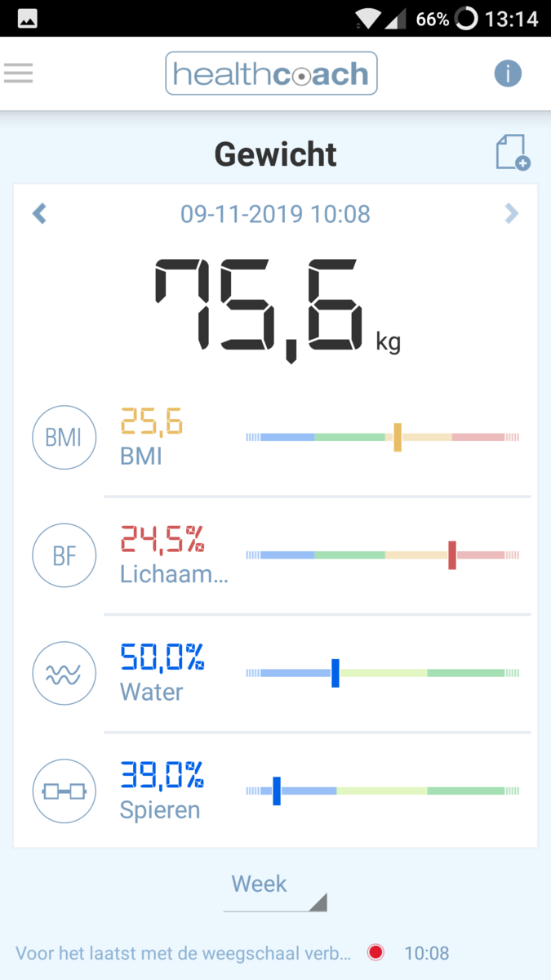551x980 pixels.
Task: Tap the info icon in the header
Action: pos(508,73)
